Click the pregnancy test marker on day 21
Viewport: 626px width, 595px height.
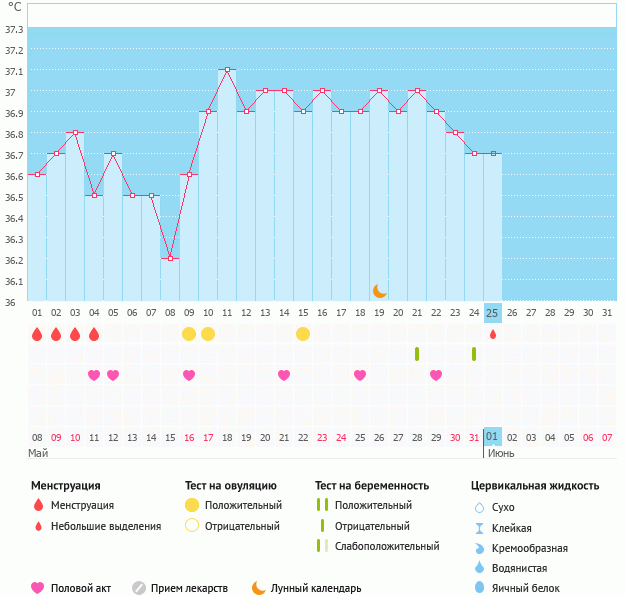(x=416, y=354)
